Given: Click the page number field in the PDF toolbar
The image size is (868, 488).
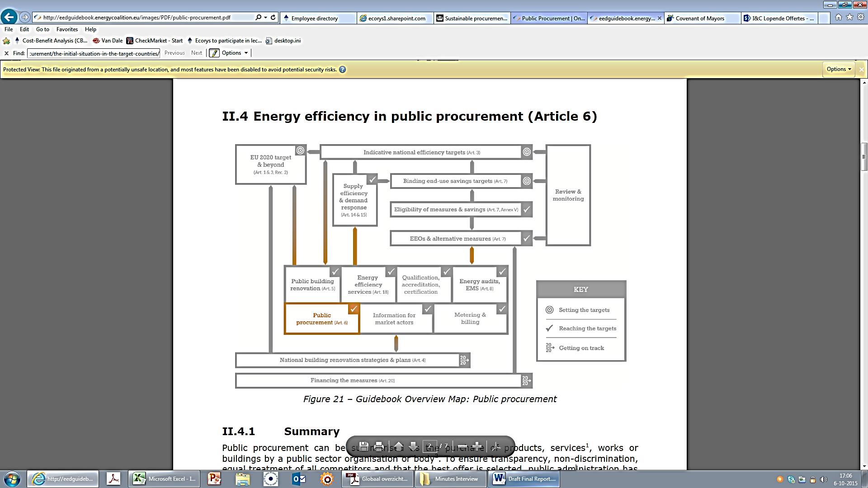Looking at the screenshot, I should tap(429, 446).
